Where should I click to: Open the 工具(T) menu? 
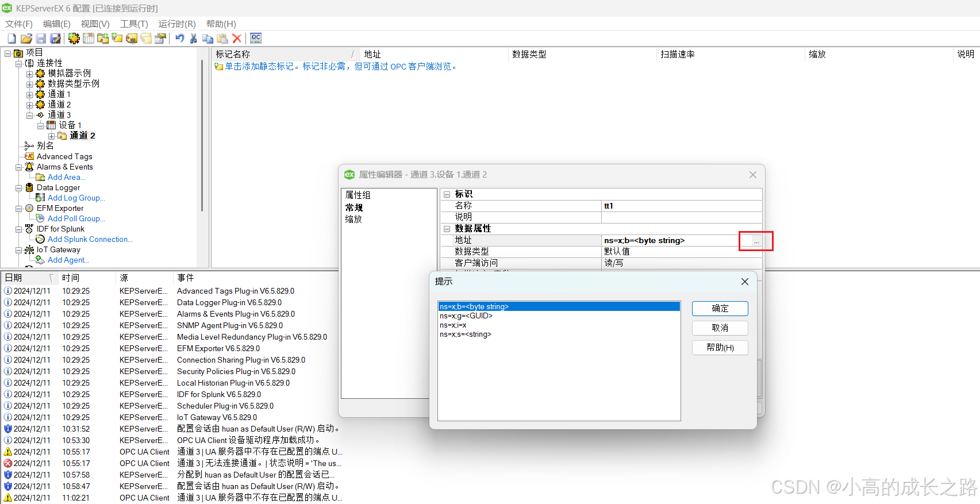pos(134,24)
